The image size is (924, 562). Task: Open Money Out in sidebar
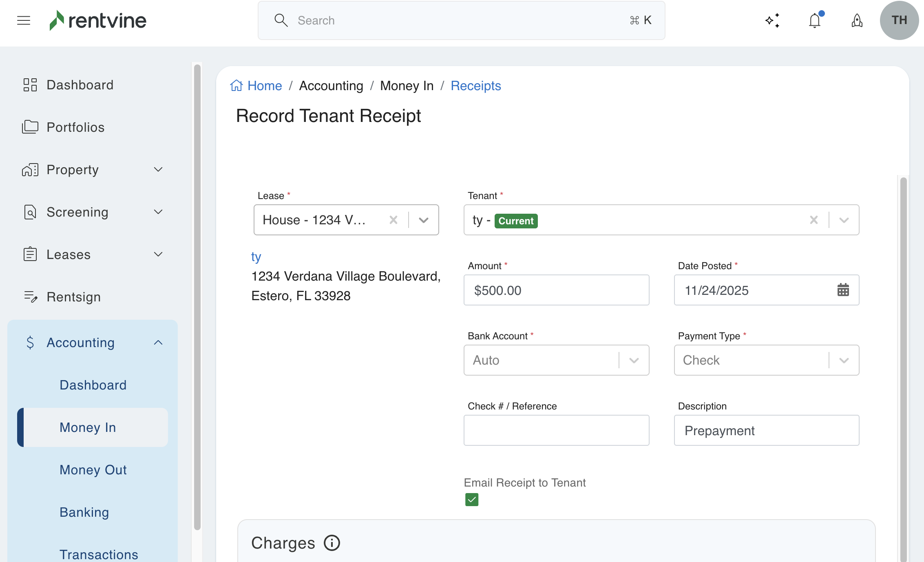pos(93,470)
